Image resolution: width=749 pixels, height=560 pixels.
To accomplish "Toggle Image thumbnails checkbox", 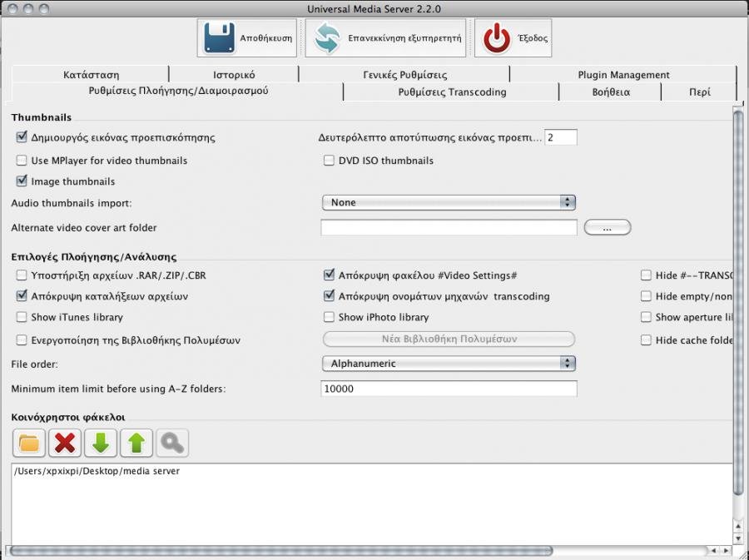I will click(22, 181).
